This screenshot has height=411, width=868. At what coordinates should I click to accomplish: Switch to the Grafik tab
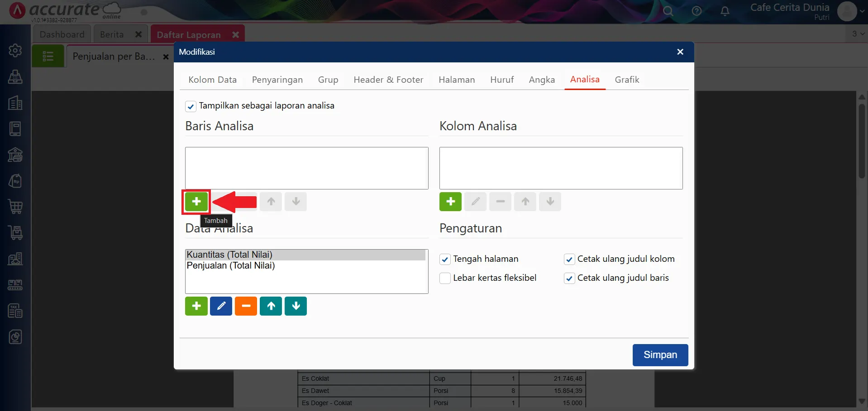coord(627,80)
